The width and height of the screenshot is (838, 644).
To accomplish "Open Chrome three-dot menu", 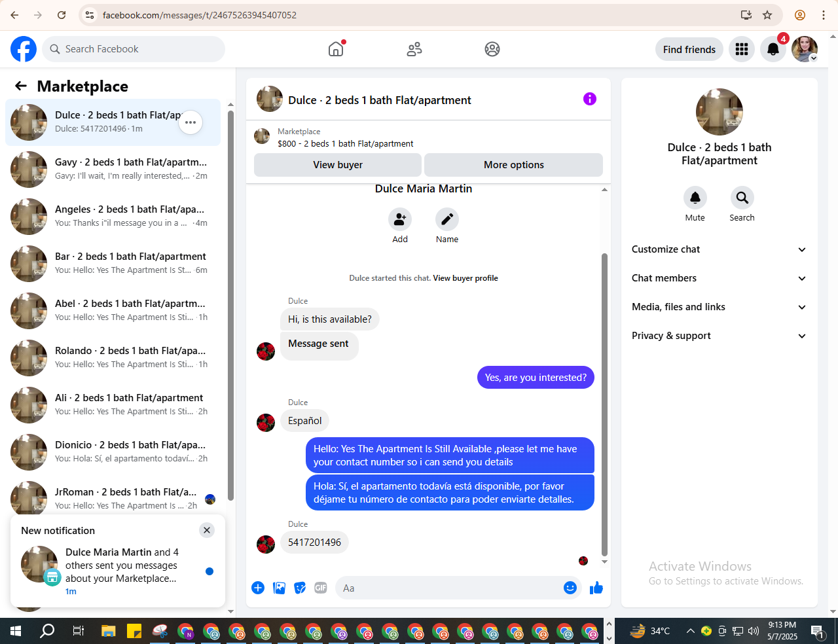I will tap(824, 15).
